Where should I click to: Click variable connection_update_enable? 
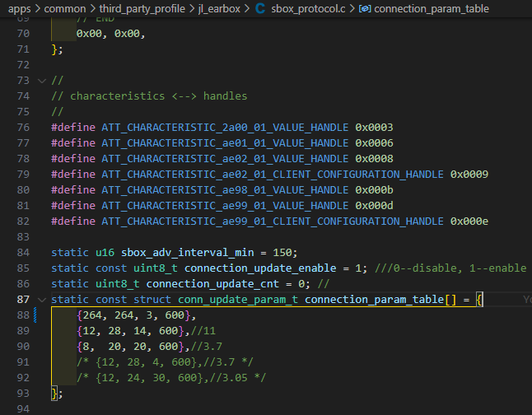[x=260, y=268]
